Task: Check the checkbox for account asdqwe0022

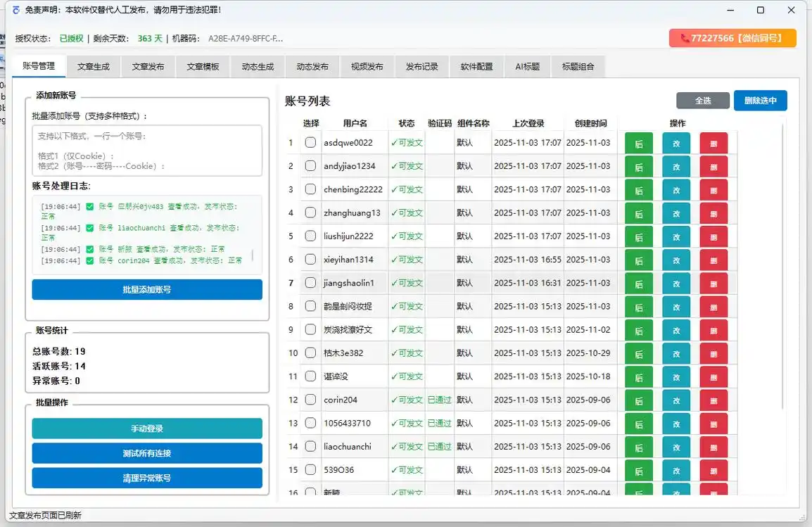Action: (x=310, y=143)
